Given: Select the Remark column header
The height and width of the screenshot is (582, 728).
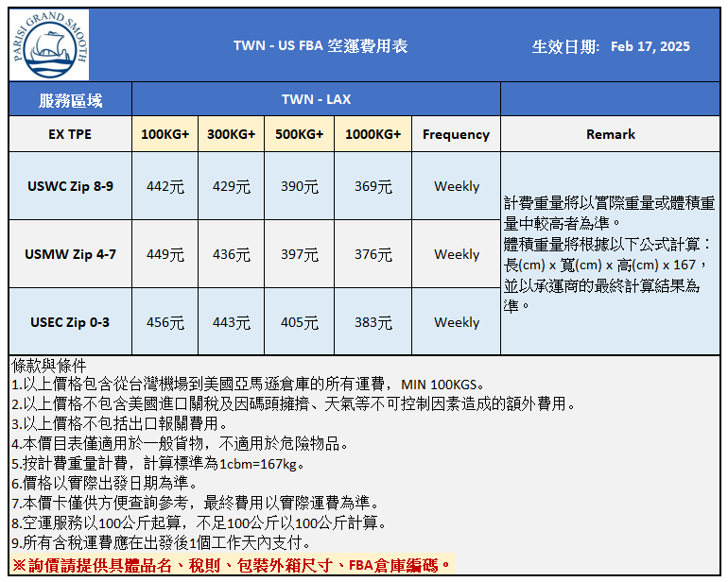Looking at the screenshot, I should pyautogui.click(x=610, y=134).
